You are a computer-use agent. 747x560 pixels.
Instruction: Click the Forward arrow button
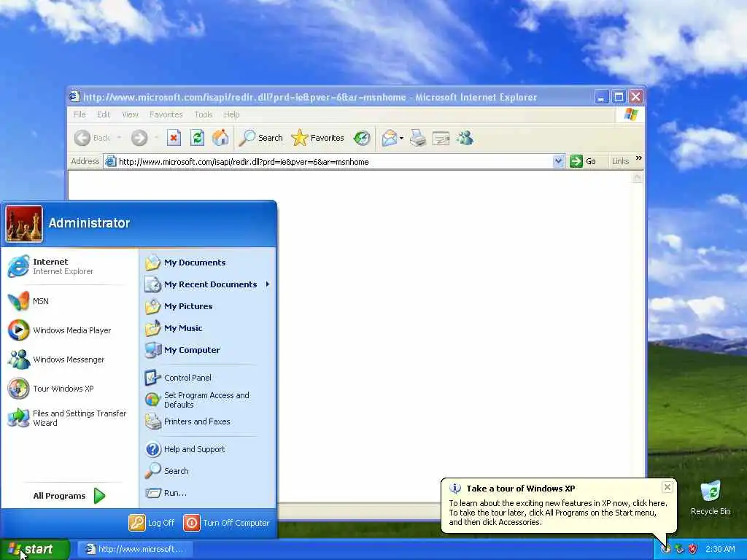click(x=139, y=138)
